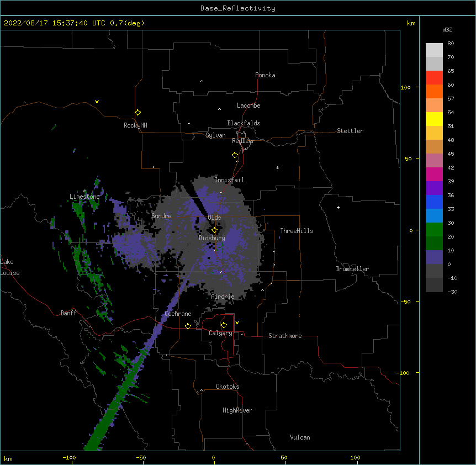476x465 pixels.
Task: Pick the red 60–65 dBZ legend swatch
Action: click(x=434, y=77)
